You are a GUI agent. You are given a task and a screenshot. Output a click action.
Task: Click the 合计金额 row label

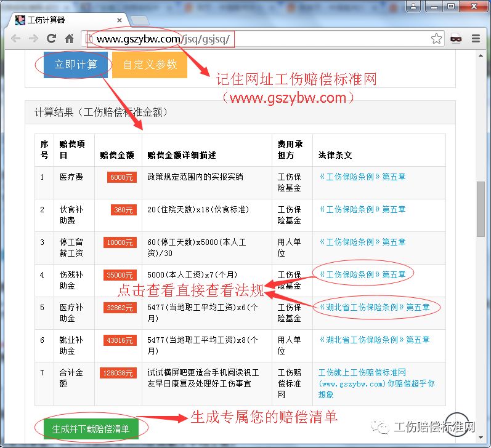(71, 378)
